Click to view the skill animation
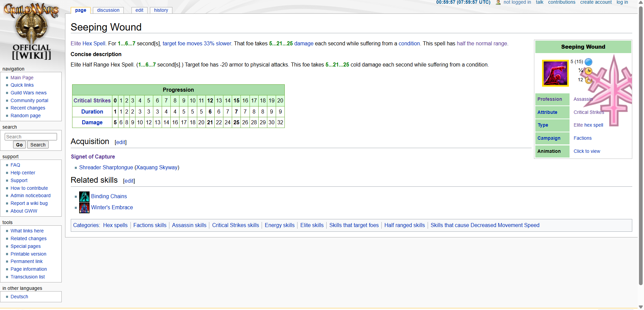The image size is (644, 310). [x=587, y=151]
